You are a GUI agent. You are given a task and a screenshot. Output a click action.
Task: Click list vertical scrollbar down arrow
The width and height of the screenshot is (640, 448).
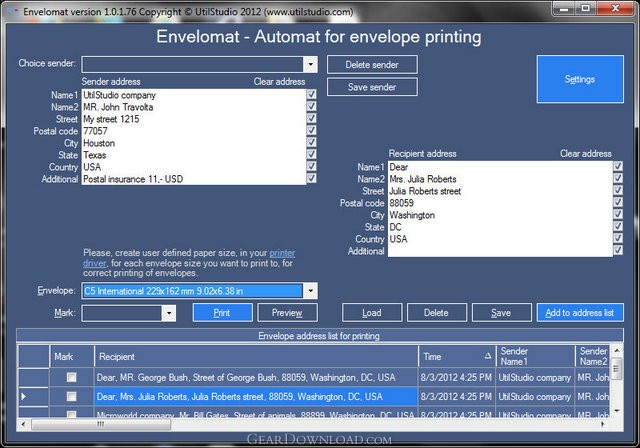617,411
